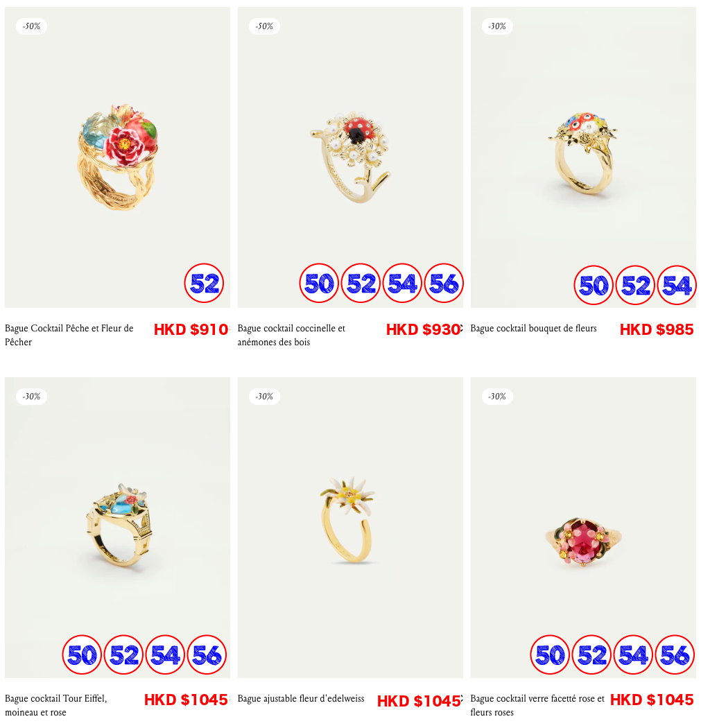Select size 52 on the bouquet de fleurs ring

[x=635, y=284]
